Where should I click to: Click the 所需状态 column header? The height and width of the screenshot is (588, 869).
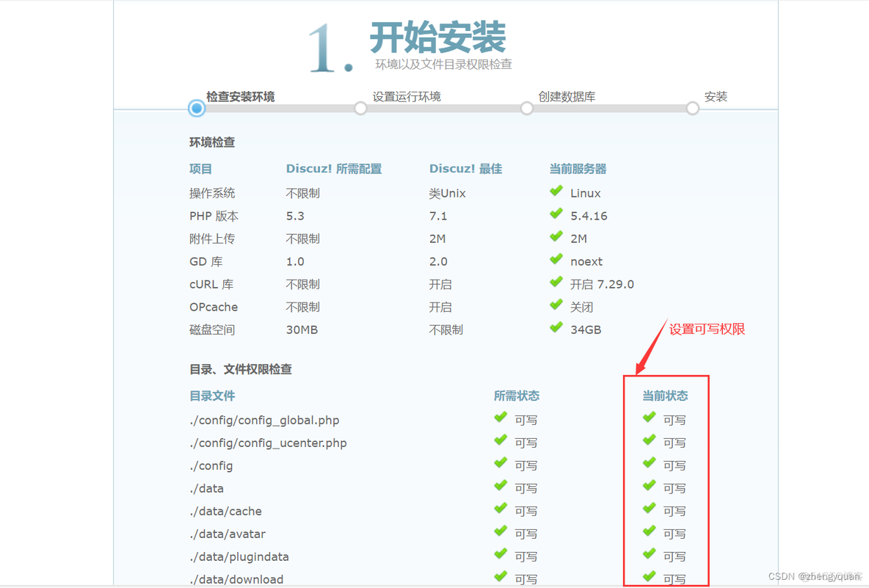[x=517, y=396]
